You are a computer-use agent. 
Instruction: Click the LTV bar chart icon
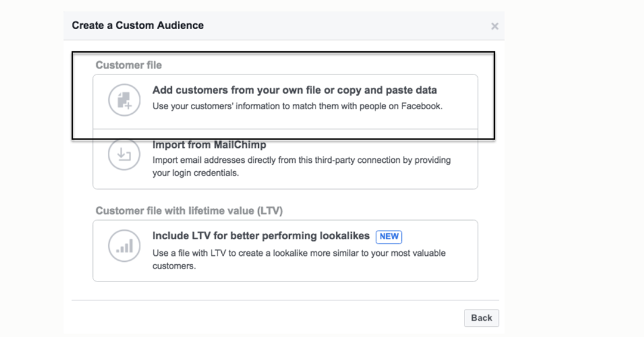(124, 245)
